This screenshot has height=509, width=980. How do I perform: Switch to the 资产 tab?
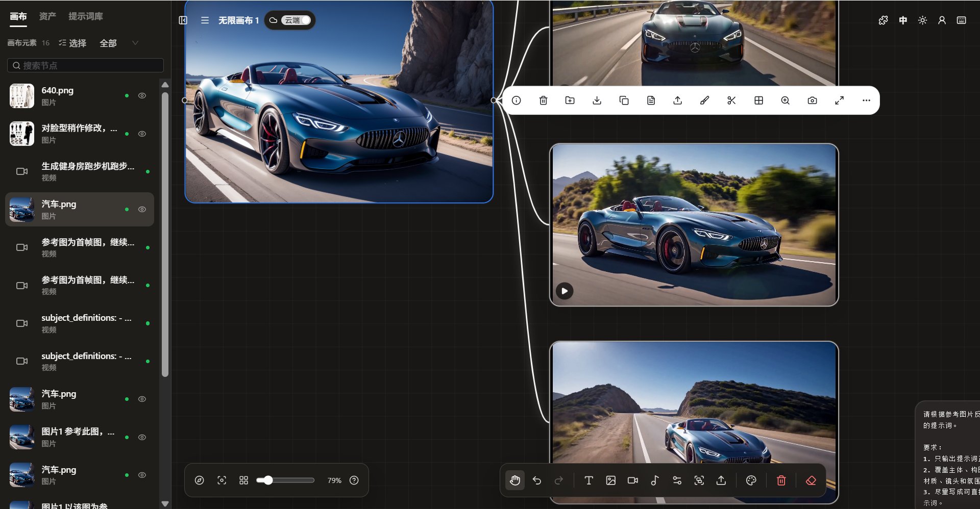coord(47,16)
